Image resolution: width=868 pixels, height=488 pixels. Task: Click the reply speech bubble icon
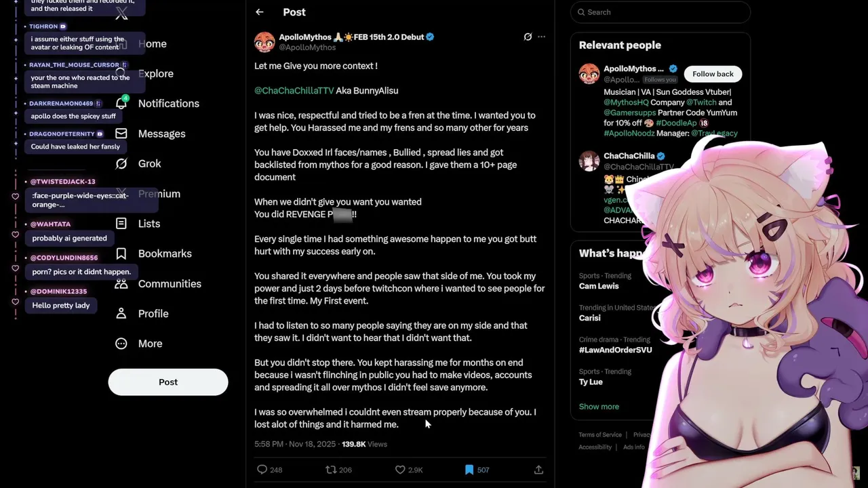262,470
